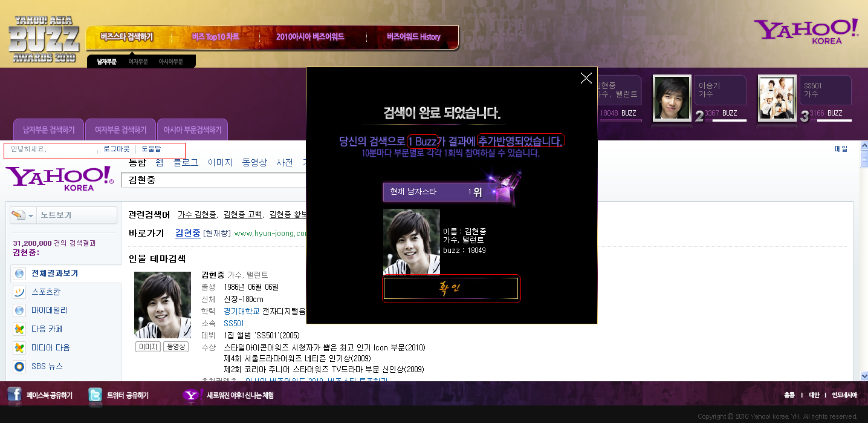This screenshot has width=868, height=423.
Task: Open the 버즈어워드 History menu
Action: tap(413, 37)
